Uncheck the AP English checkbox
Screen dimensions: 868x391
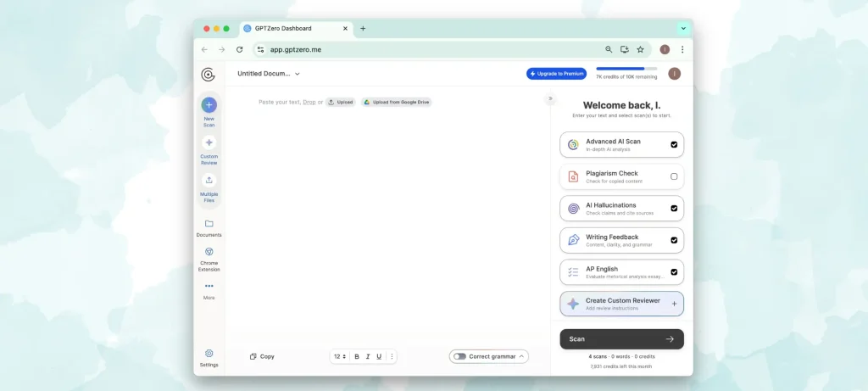(x=674, y=272)
